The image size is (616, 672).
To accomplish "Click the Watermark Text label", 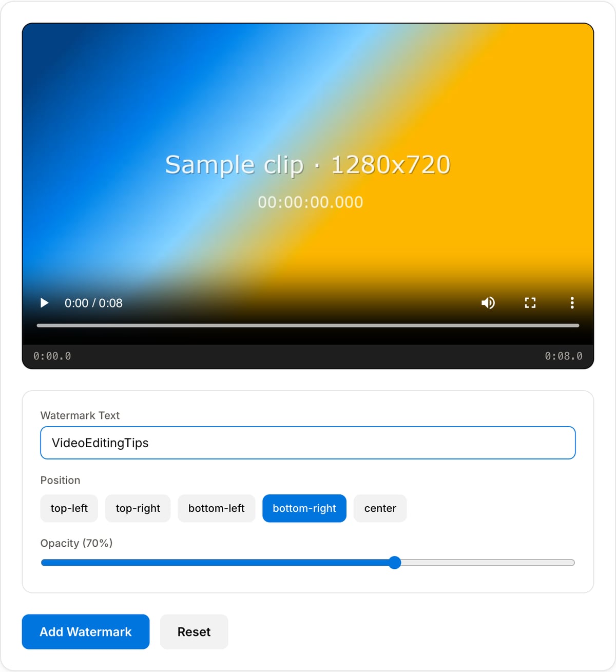I will coord(80,415).
